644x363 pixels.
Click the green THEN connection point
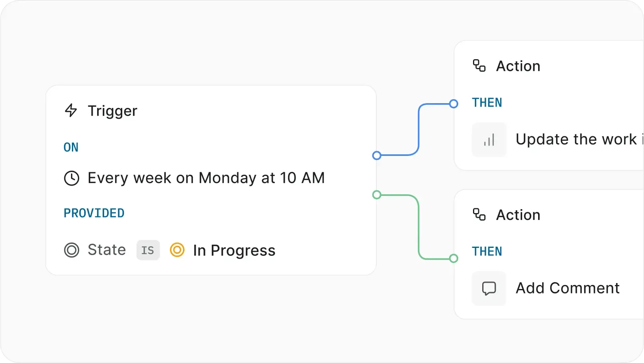tap(453, 258)
